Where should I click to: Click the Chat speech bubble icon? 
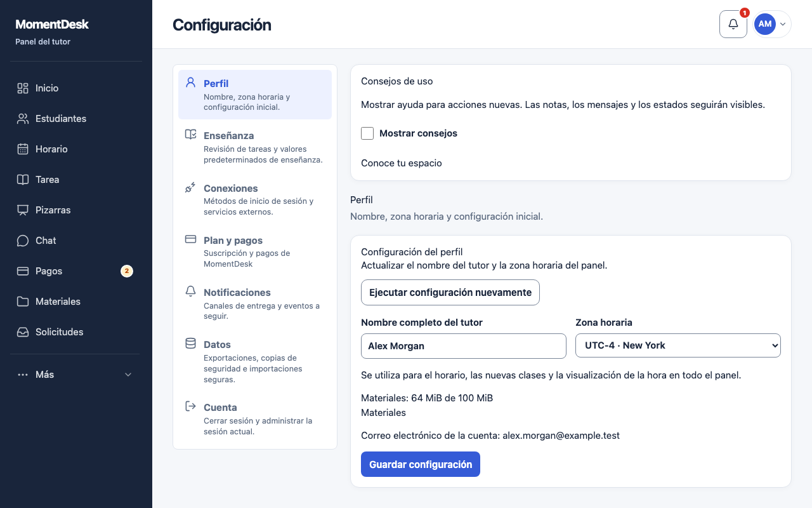[23, 241]
